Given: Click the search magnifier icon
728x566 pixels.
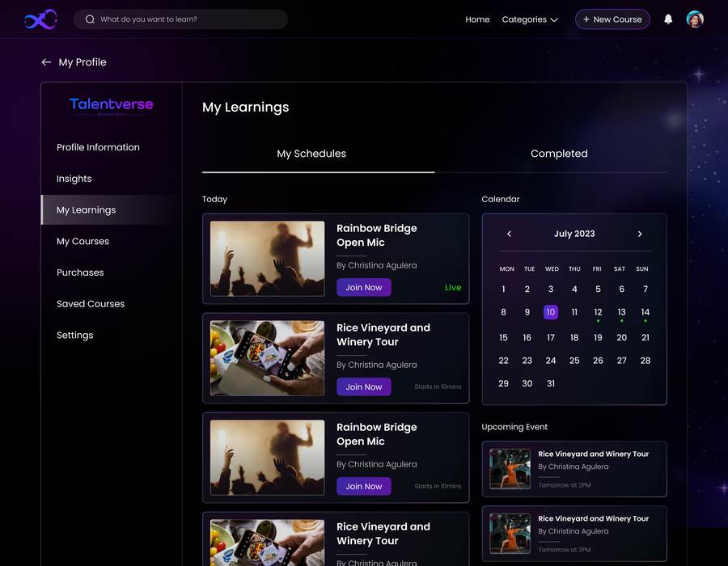Looking at the screenshot, I should 90,19.
